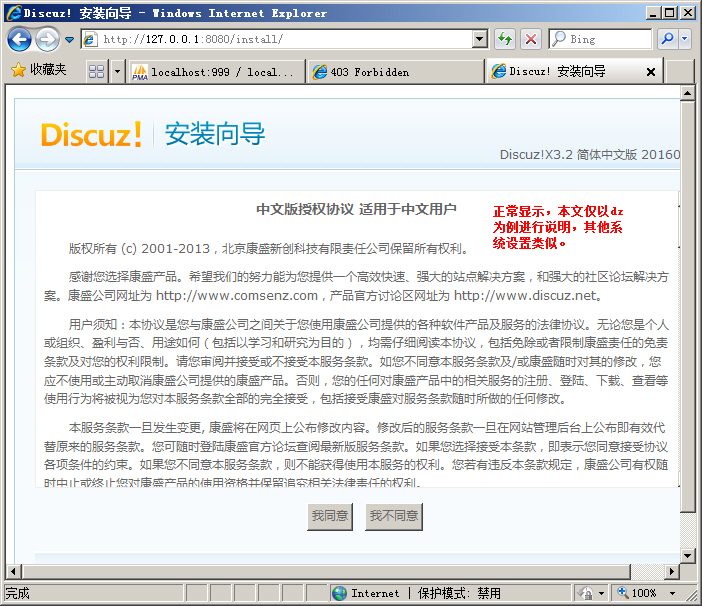The image size is (702, 606).
Task: Click the 100% zoom level button
Action: (x=637, y=593)
